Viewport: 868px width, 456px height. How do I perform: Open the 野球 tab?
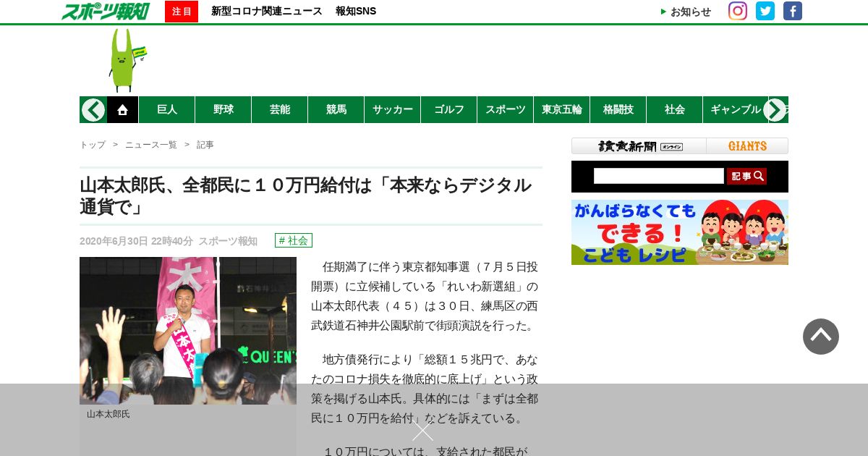224,110
